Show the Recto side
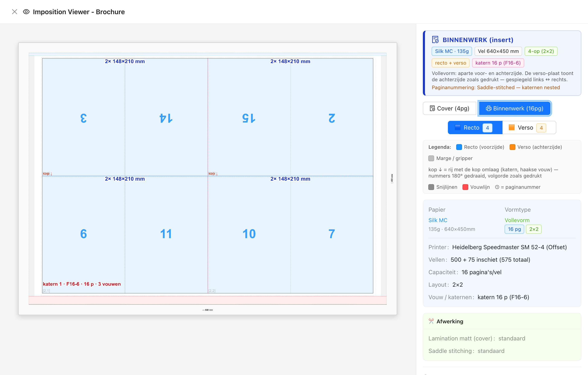588x375 pixels. tap(475, 127)
